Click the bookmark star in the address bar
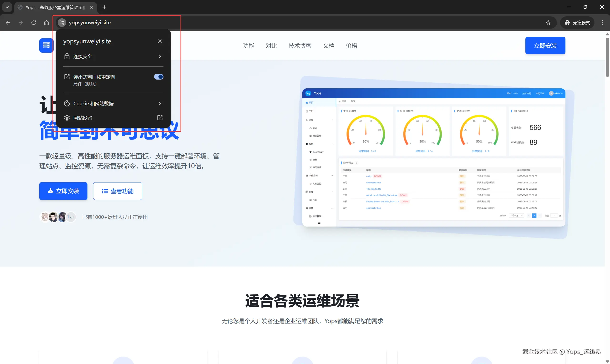Image resolution: width=610 pixels, height=364 pixels. pos(548,22)
